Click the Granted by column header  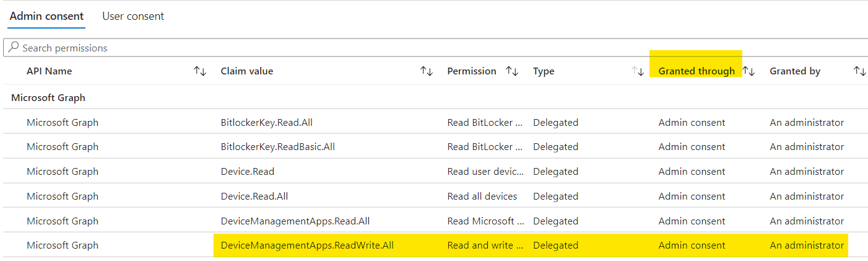point(795,71)
